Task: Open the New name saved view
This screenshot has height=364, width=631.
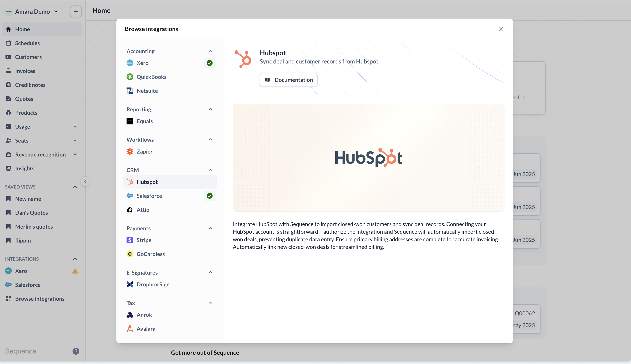Action: click(x=42, y=199)
